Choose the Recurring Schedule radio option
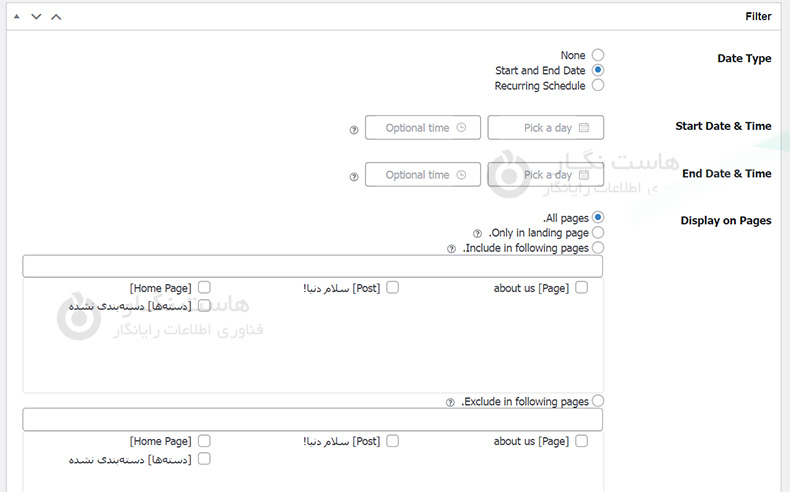Screen dimensions: 790x492 (x=598, y=86)
